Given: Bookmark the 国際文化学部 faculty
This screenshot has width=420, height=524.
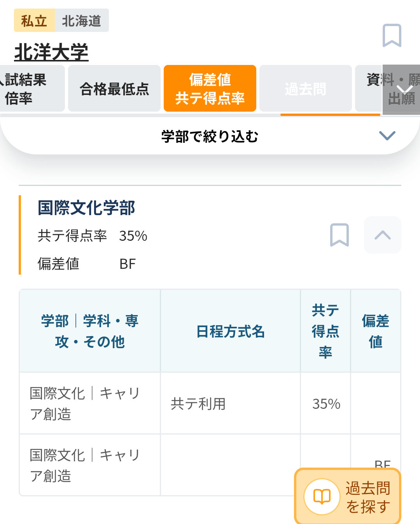Looking at the screenshot, I should [339, 235].
